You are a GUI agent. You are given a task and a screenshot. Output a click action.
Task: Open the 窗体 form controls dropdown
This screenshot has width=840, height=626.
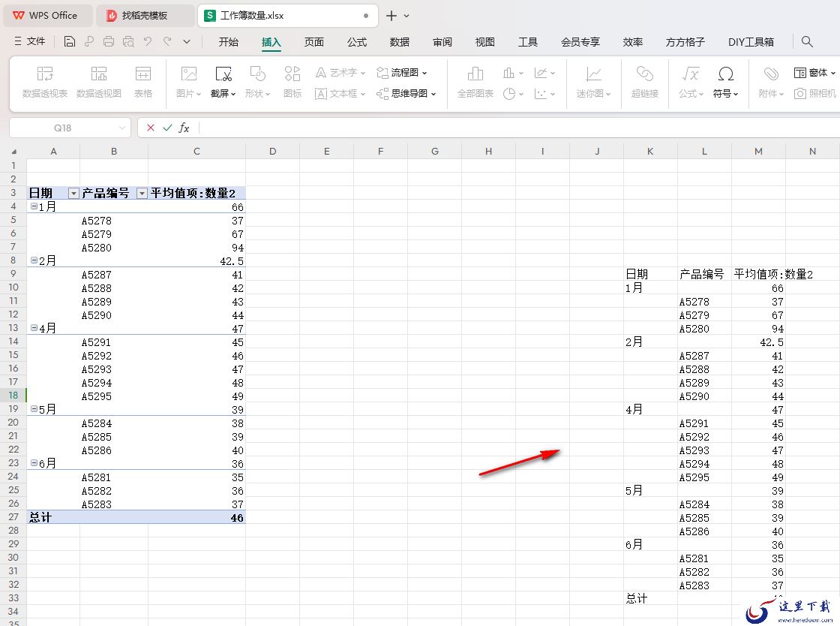tap(814, 72)
